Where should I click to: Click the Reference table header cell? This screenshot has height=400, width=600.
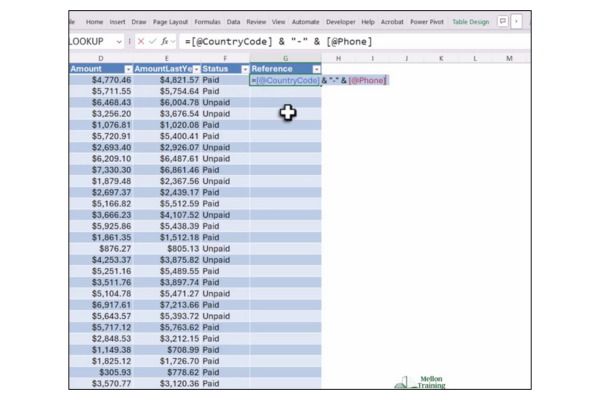click(x=278, y=69)
